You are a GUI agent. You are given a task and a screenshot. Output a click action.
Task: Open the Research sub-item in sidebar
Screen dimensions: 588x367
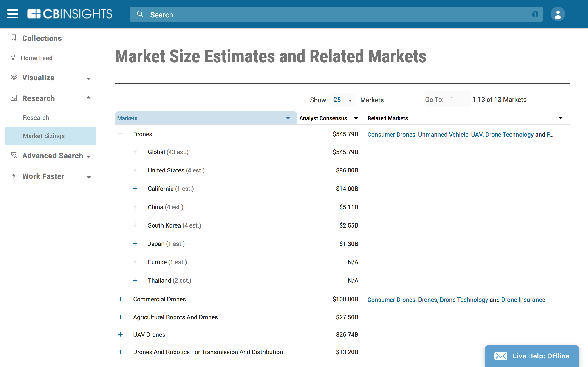coord(36,117)
